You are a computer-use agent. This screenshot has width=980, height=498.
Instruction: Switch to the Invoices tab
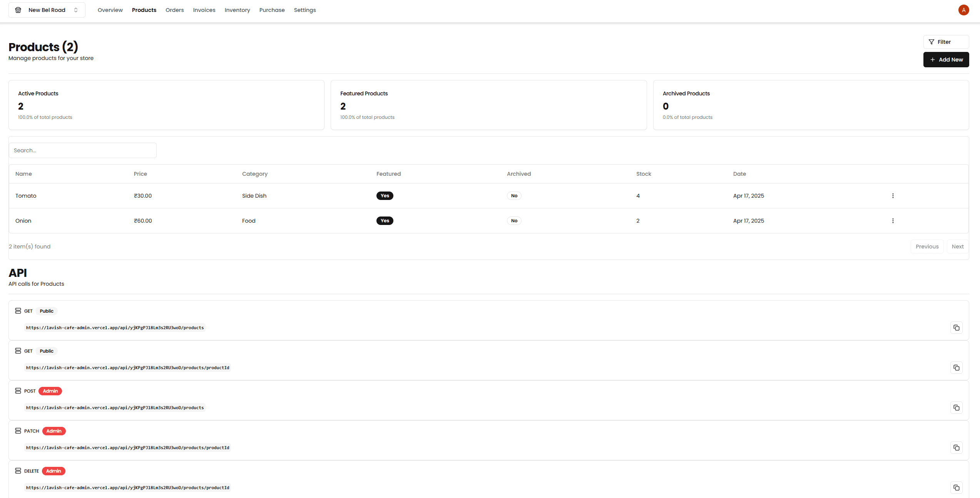pos(204,10)
